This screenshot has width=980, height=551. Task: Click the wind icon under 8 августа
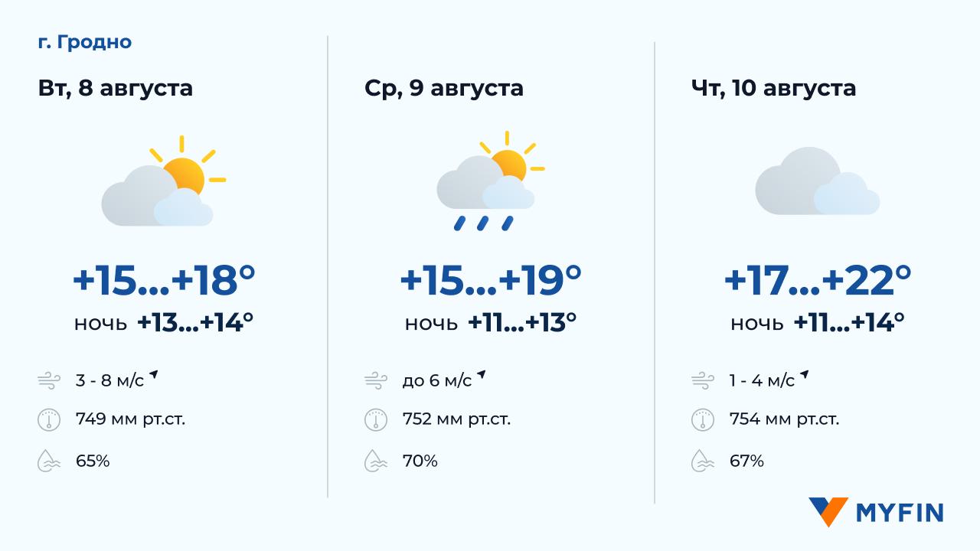point(49,380)
